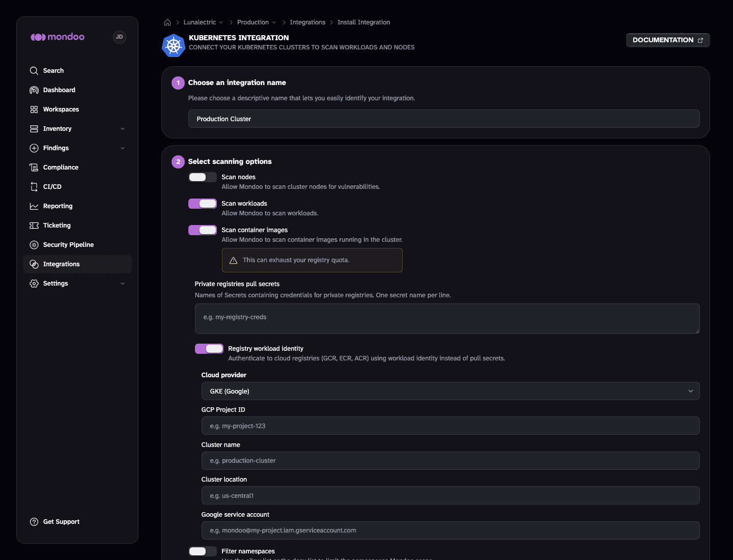Navigate to Compliance section
The image size is (733, 560).
(77, 167)
